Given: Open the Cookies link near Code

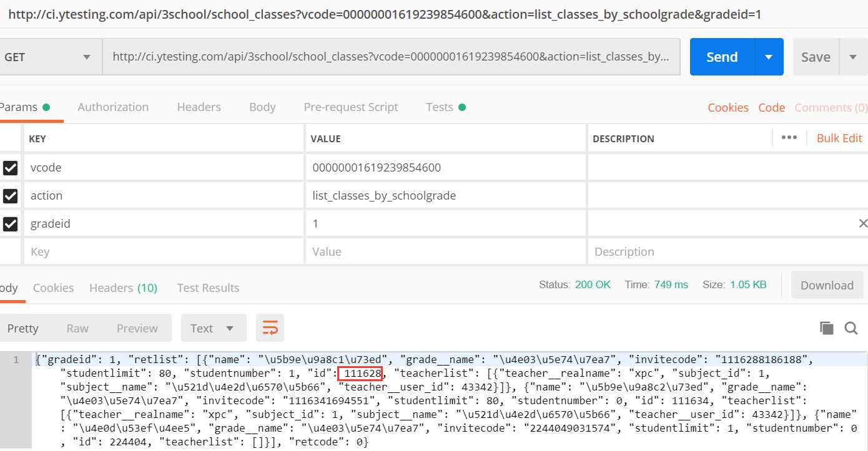Looking at the screenshot, I should click(x=727, y=107).
